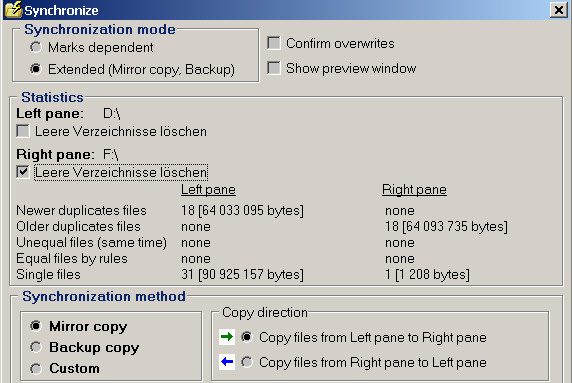Click value 18 [64 093 735 bytes]
Image resolution: width=572 pixels, height=383 pixels.
446,227
